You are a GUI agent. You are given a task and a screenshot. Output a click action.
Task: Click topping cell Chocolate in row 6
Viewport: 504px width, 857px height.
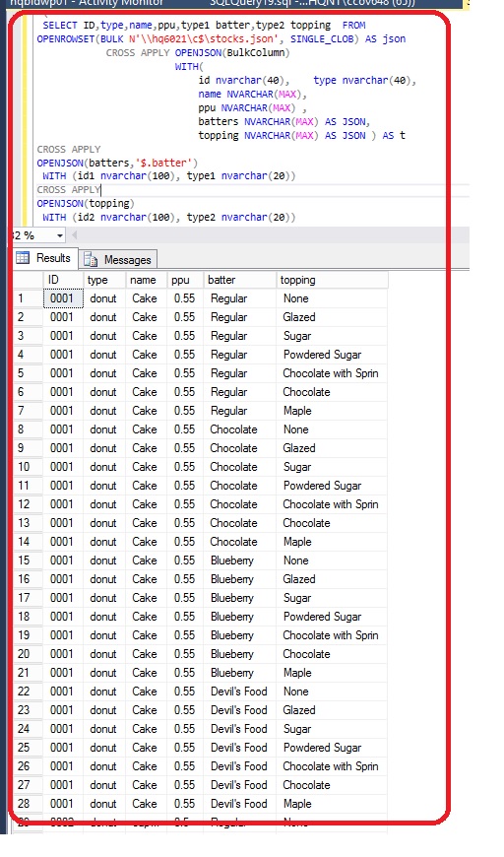pyautogui.click(x=332, y=392)
